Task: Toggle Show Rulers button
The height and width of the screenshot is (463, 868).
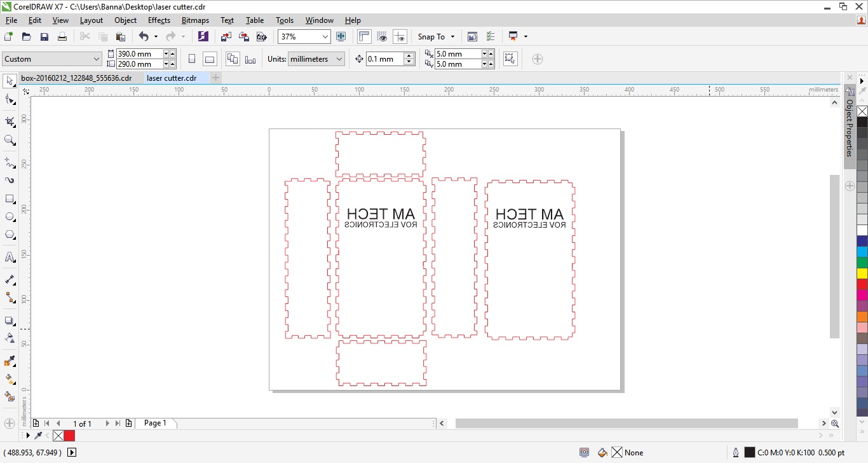Action: point(364,37)
